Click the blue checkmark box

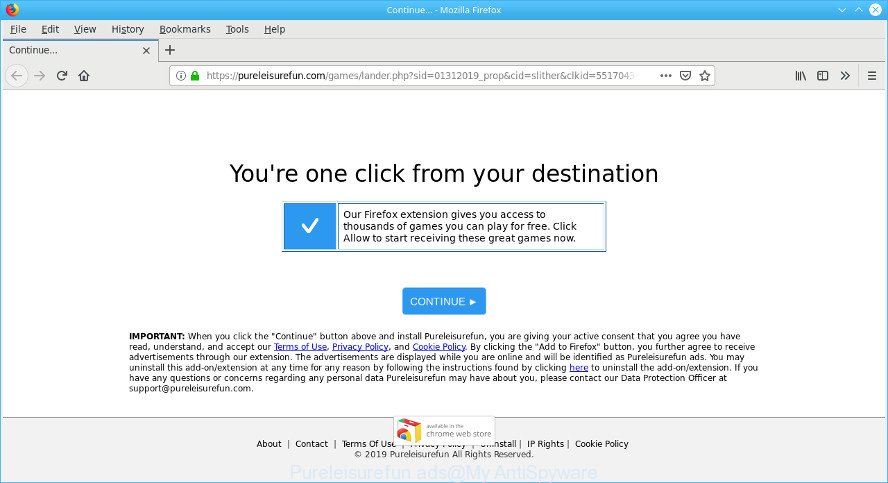310,226
